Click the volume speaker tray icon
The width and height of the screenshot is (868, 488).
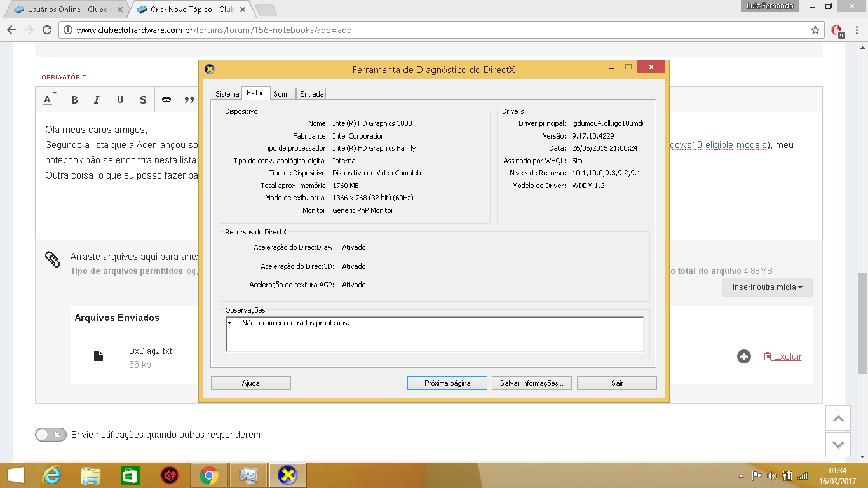tap(772, 475)
